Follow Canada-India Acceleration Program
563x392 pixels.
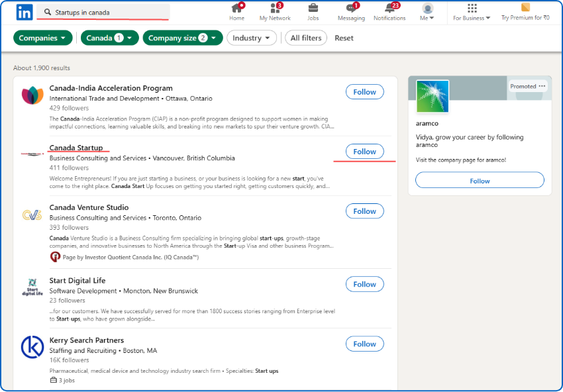[364, 92]
